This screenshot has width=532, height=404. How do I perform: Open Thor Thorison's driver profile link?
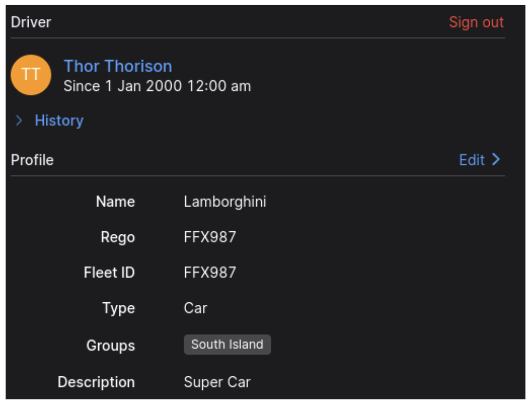pos(118,66)
